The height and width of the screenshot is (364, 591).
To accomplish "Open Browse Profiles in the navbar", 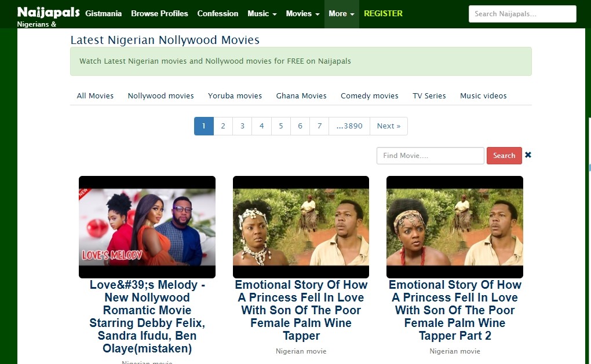I will point(159,13).
